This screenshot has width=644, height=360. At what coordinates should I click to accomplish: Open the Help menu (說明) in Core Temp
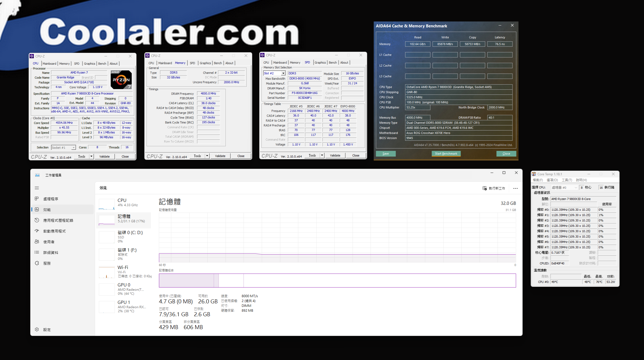pos(581,180)
